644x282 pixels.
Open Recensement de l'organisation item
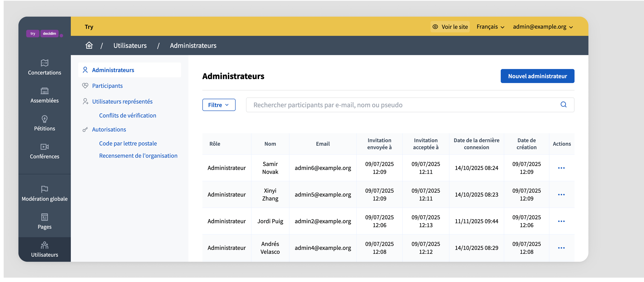(x=138, y=156)
